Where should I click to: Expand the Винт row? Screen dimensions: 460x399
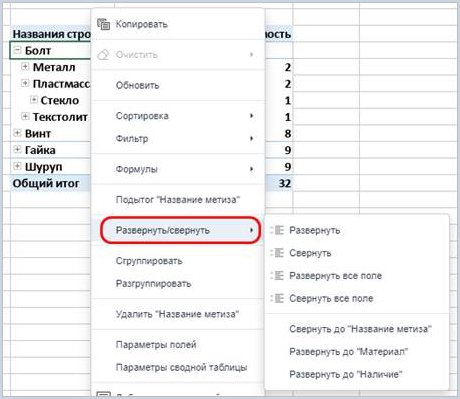[17, 133]
